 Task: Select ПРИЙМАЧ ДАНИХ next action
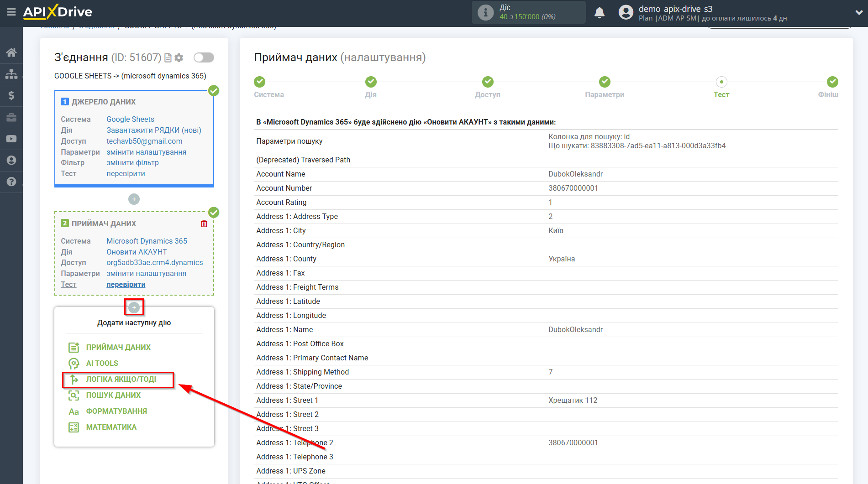[118, 347]
